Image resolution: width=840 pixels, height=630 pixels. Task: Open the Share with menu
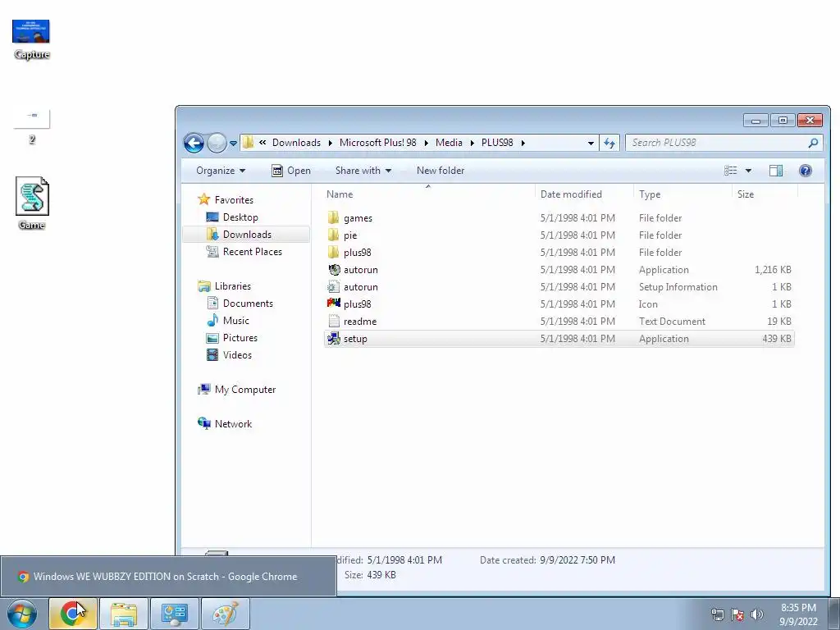pyautogui.click(x=363, y=171)
